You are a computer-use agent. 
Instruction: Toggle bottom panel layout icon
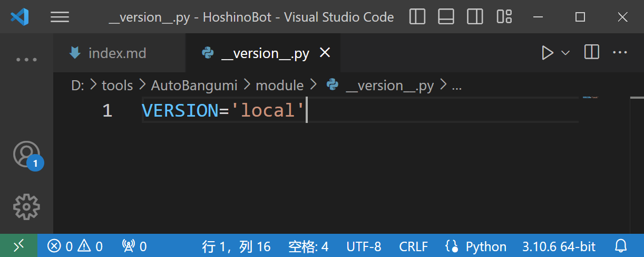coord(446,17)
